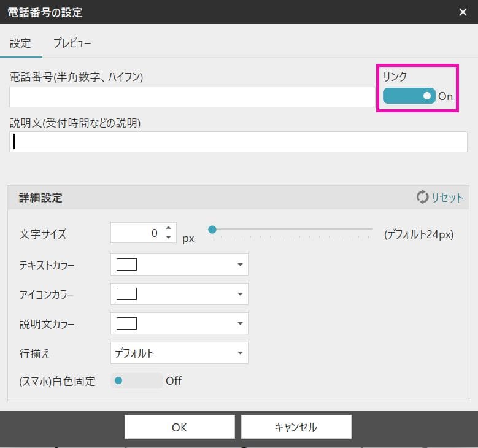Select the 設定 tab
Viewport: 478px width, 448px height.
[20, 44]
